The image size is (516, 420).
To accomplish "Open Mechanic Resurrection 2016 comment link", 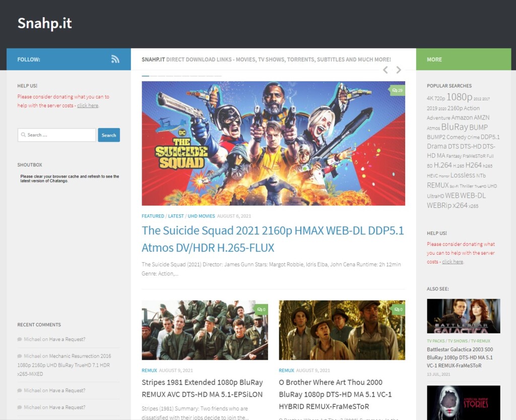I will pyautogui.click(x=64, y=365).
